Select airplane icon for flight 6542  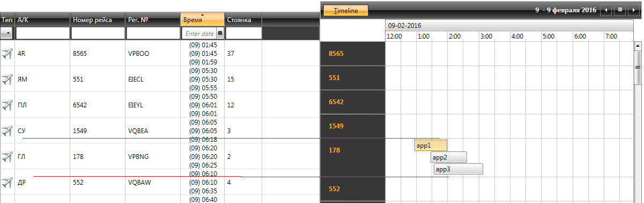click(7, 105)
